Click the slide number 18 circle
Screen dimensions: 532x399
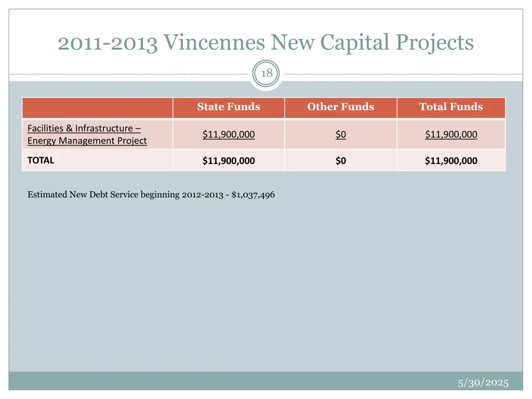pos(267,74)
